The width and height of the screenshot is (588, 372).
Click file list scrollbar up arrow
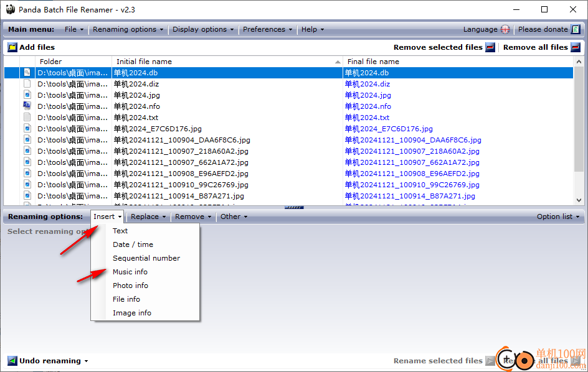pyautogui.click(x=579, y=62)
